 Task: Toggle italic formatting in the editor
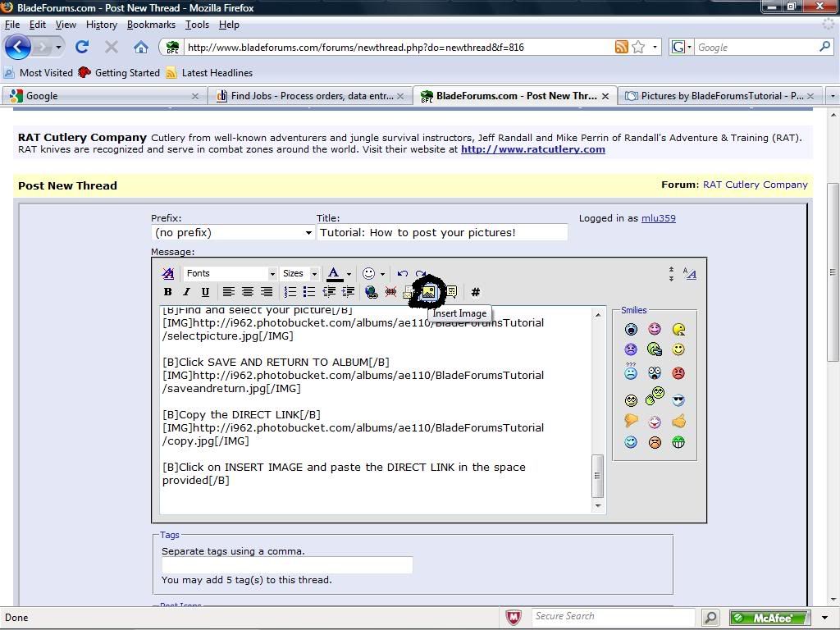(x=186, y=292)
